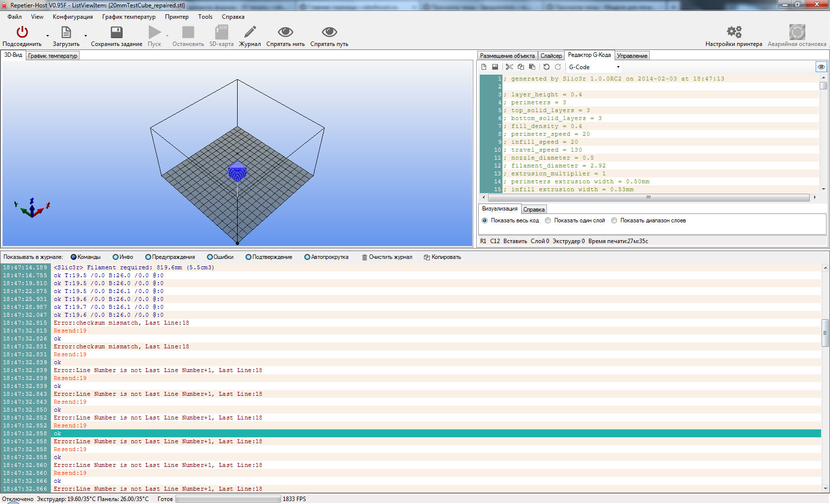Screen dimensions: 830x504
Task: Click the Копировать log button
Action: [x=442, y=257]
